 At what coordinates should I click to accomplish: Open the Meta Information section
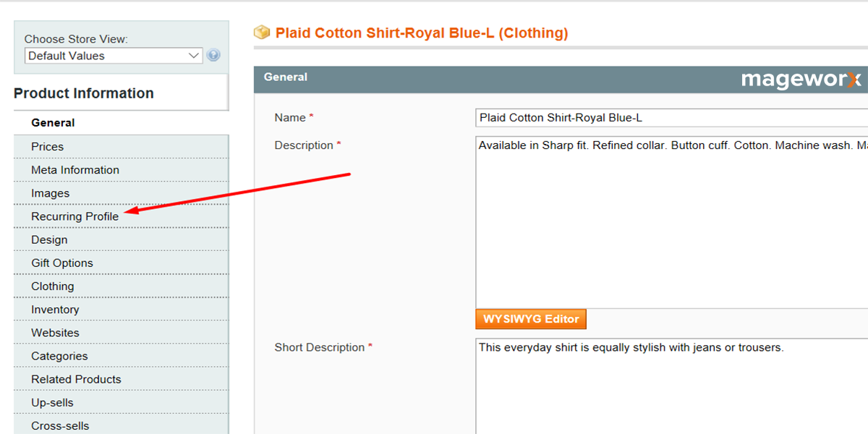tap(75, 169)
